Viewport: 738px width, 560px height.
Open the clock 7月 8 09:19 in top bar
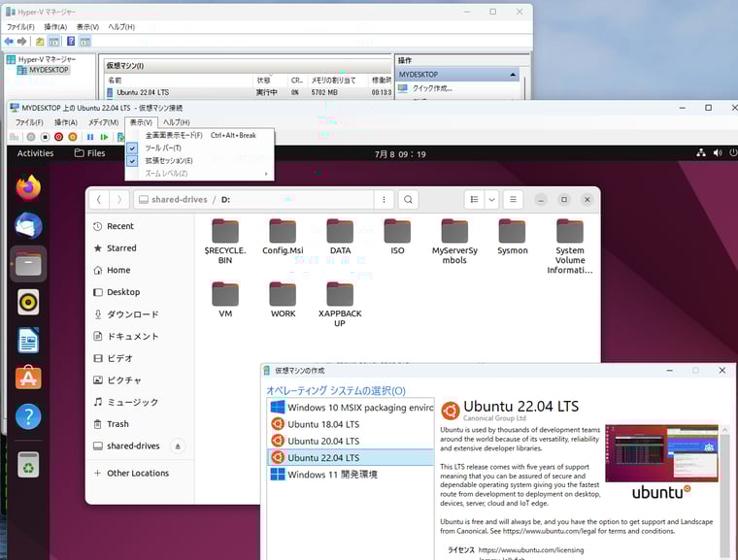(x=400, y=154)
